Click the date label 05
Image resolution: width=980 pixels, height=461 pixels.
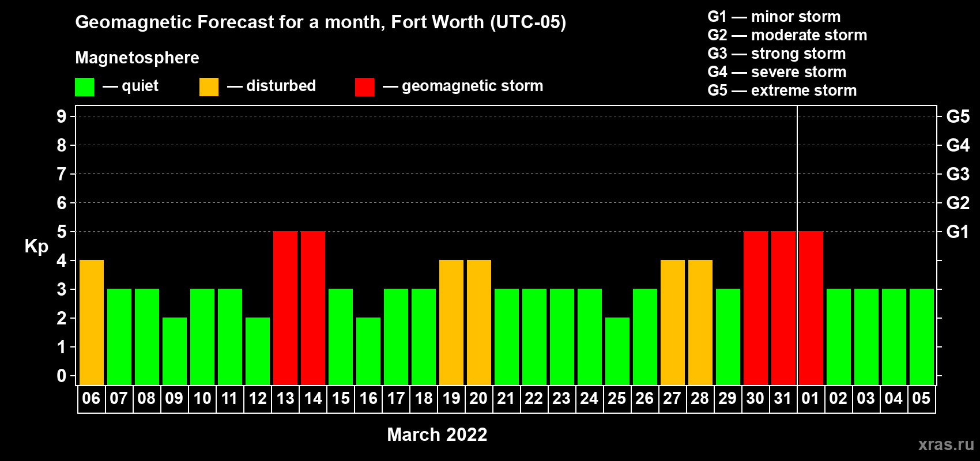[921, 399]
